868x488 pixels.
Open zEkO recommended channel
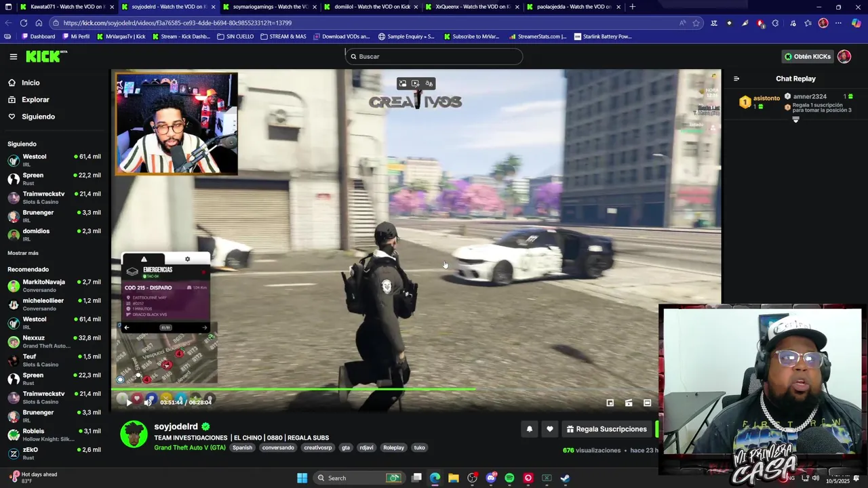[54, 453]
